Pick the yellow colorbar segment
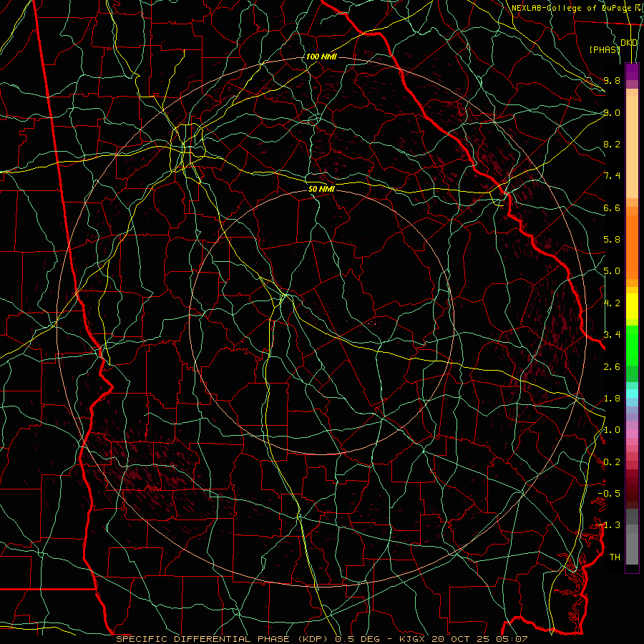 pyautogui.click(x=632, y=306)
